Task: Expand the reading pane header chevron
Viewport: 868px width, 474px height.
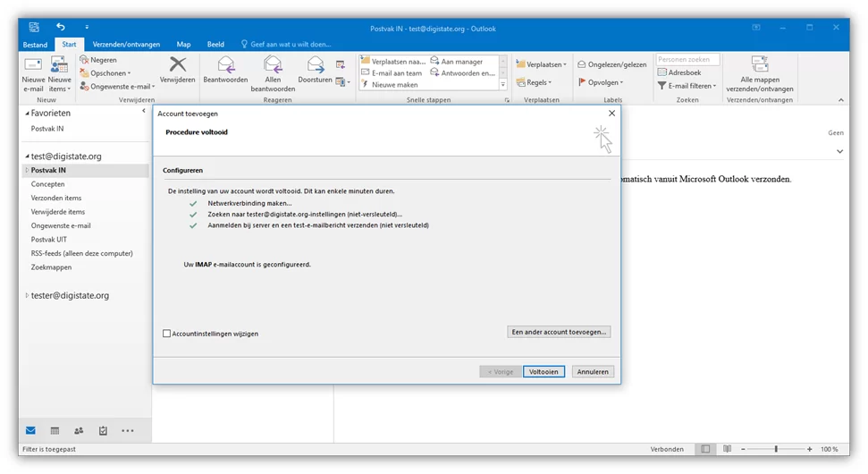Action: (839, 151)
